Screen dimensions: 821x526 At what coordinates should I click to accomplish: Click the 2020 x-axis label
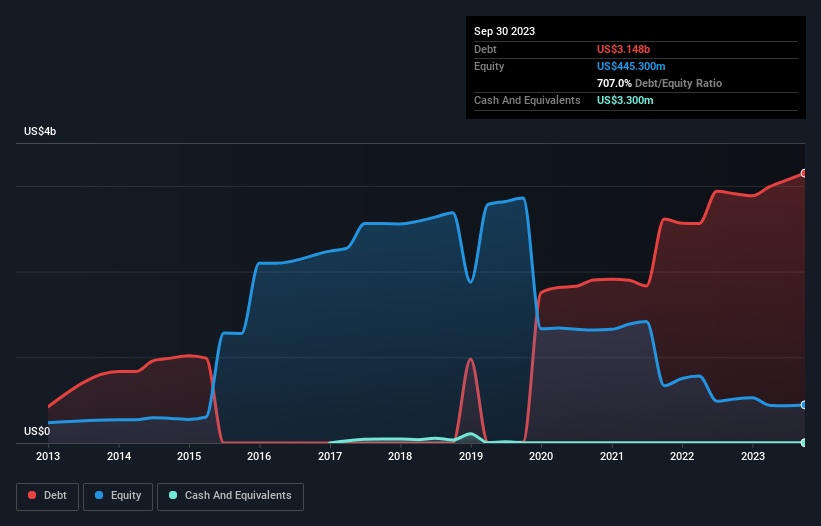[541, 456]
